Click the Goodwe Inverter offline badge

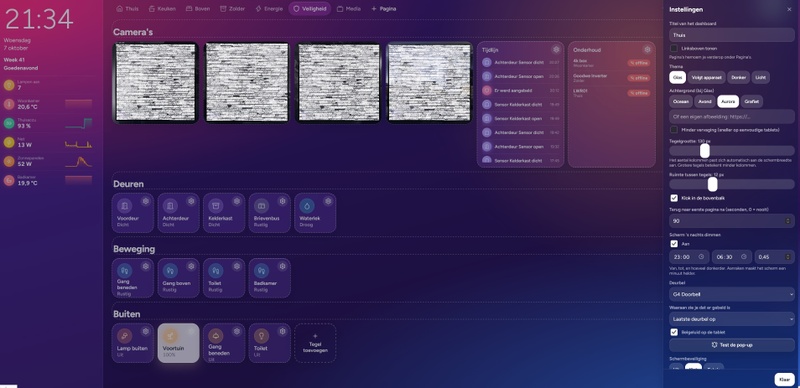click(x=638, y=78)
